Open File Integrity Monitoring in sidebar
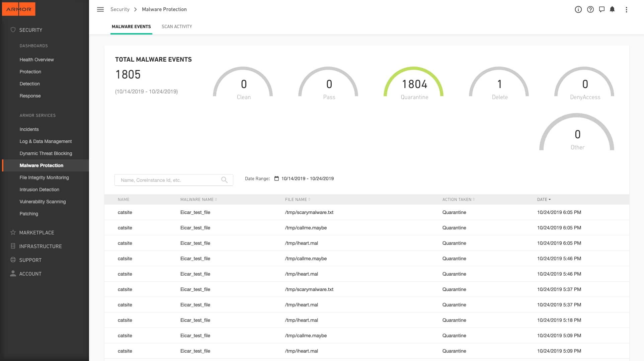The height and width of the screenshot is (361, 644). (44, 177)
